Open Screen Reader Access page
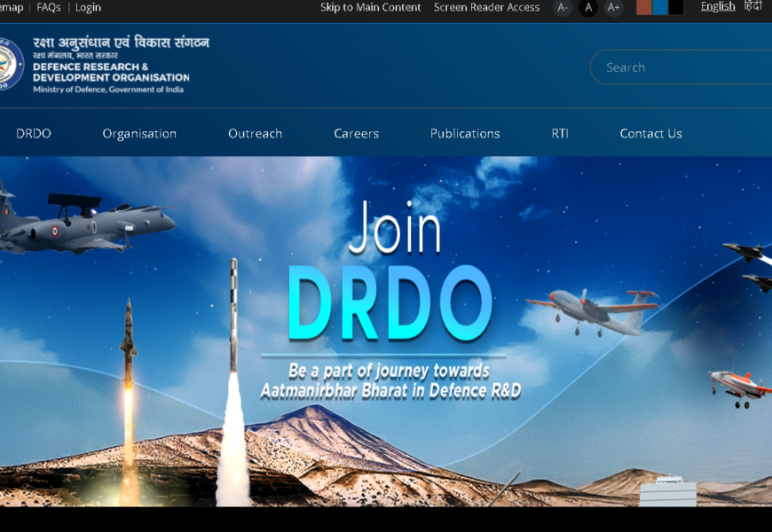772x532 pixels. tap(486, 7)
